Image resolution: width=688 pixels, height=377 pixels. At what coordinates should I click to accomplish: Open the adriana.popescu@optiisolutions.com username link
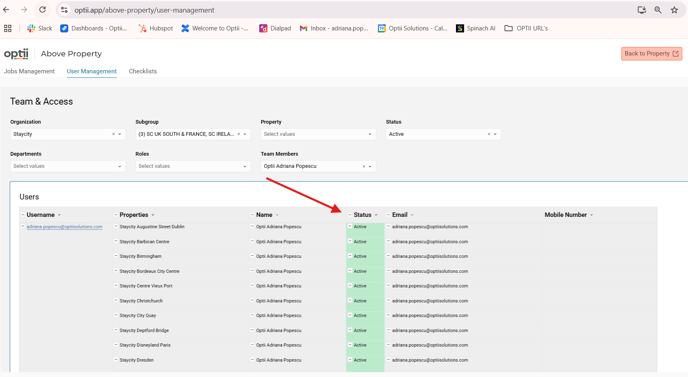click(x=64, y=227)
